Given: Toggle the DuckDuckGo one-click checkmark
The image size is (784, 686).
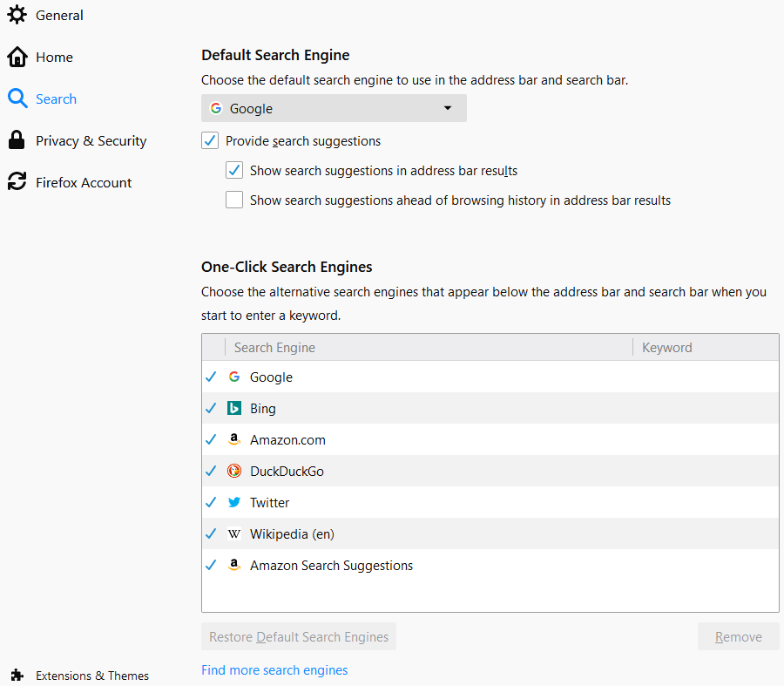Looking at the screenshot, I should (x=211, y=471).
